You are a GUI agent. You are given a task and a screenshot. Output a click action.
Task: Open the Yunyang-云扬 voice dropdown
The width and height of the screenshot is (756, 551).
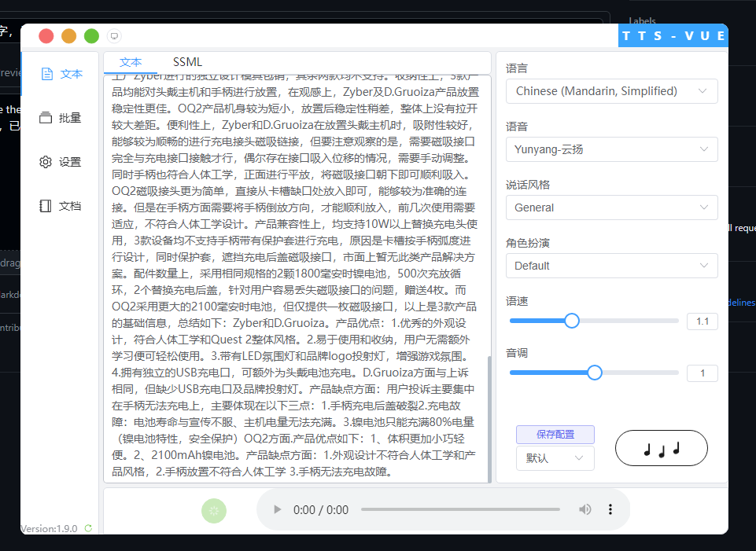[x=611, y=149]
